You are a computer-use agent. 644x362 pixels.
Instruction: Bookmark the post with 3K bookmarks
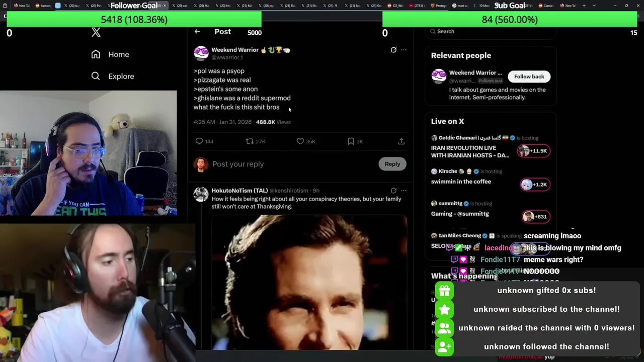pyautogui.click(x=351, y=141)
